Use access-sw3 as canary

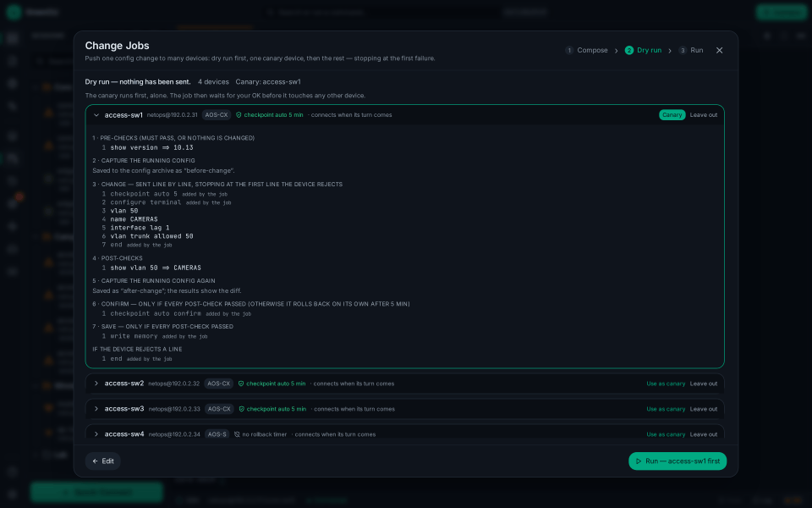tap(666, 409)
